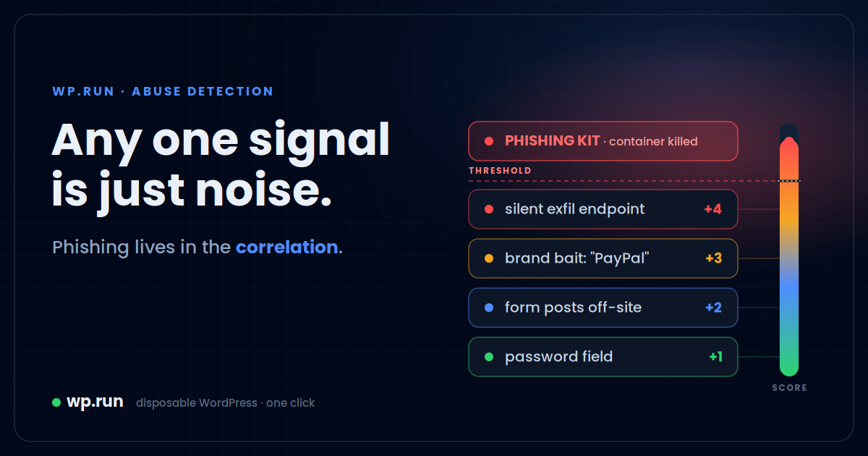Select the PHISHING KIT container killed card
This screenshot has height=456, width=868.
pyautogui.click(x=603, y=141)
